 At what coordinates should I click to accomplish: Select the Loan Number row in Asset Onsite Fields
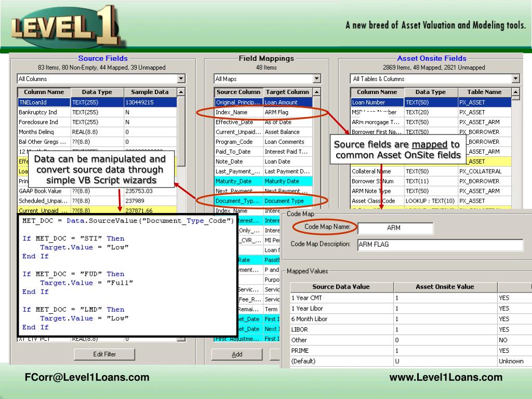[431, 102]
